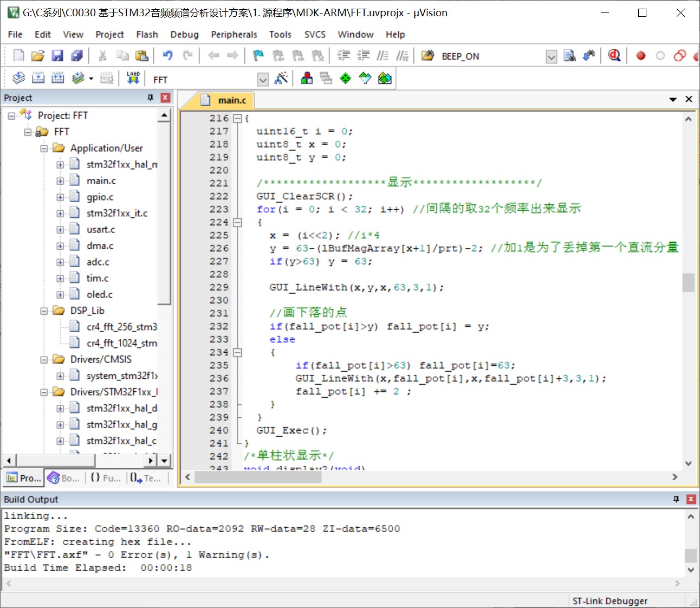Navigate forwards with right arrow icon
The height and width of the screenshot is (608, 700).
point(233,55)
